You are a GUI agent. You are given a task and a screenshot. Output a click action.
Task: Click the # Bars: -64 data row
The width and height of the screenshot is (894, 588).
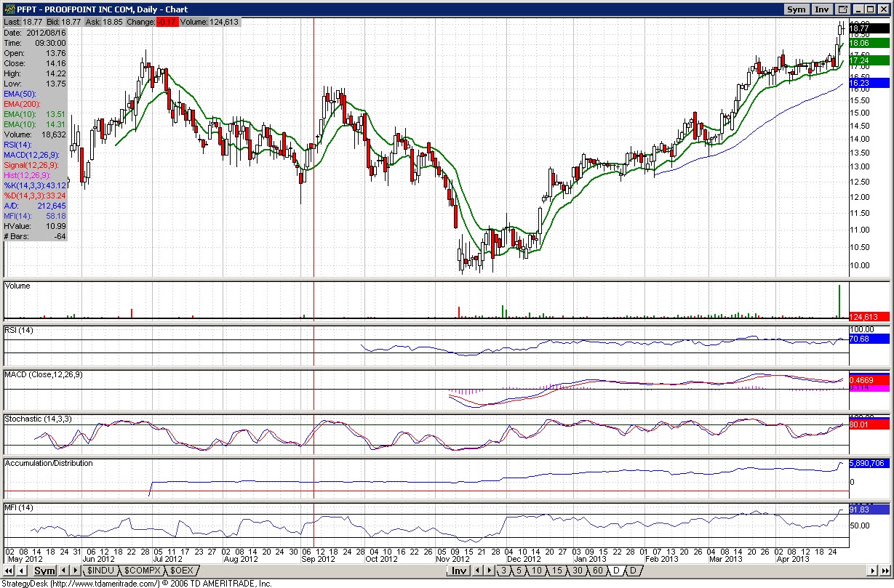pyautogui.click(x=35, y=236)
